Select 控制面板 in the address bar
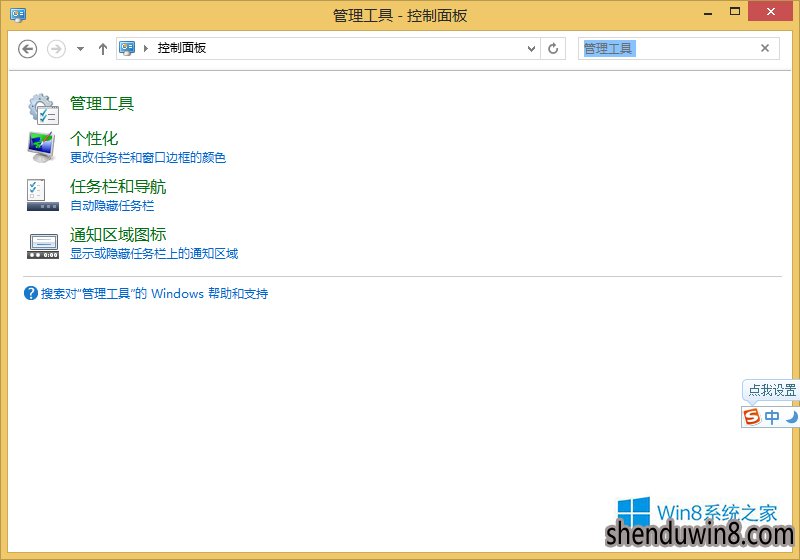The height and width of the screenshot is (560, 800). tap(182, 48)
